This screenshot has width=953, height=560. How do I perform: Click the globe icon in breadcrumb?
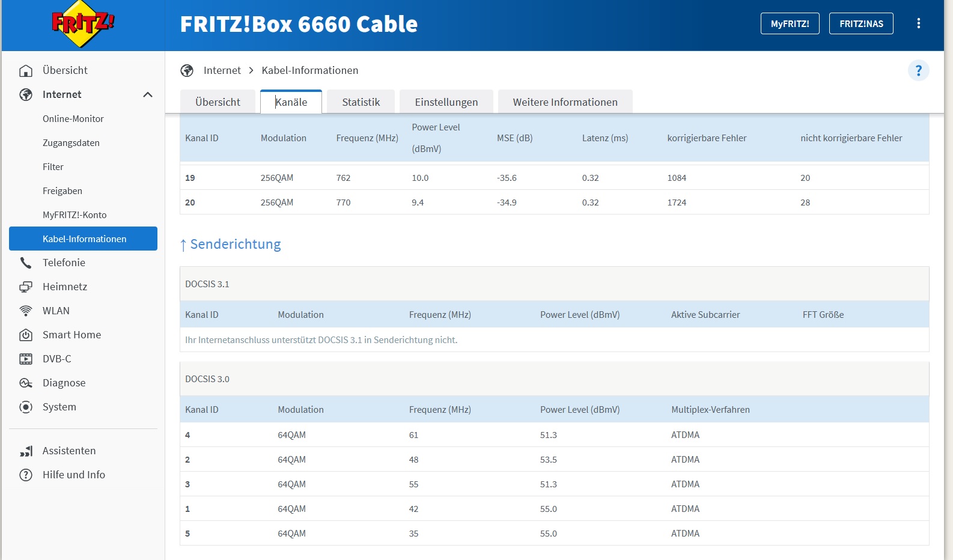coord(187,70)
